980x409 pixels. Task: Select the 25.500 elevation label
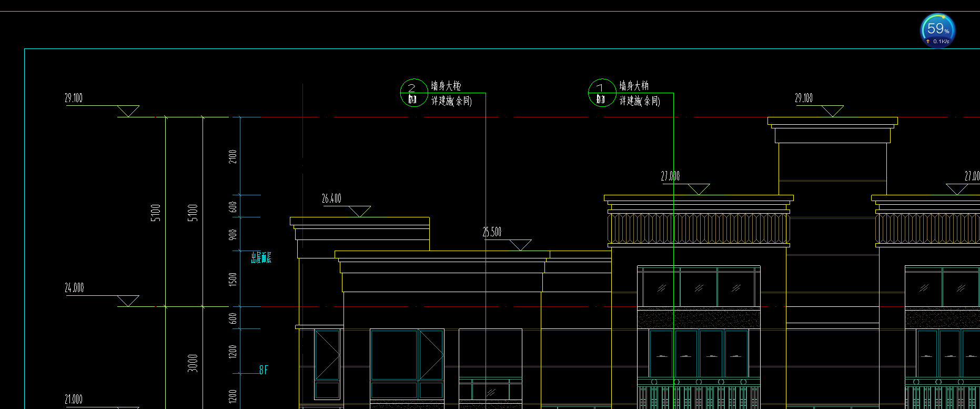(492, 232)
